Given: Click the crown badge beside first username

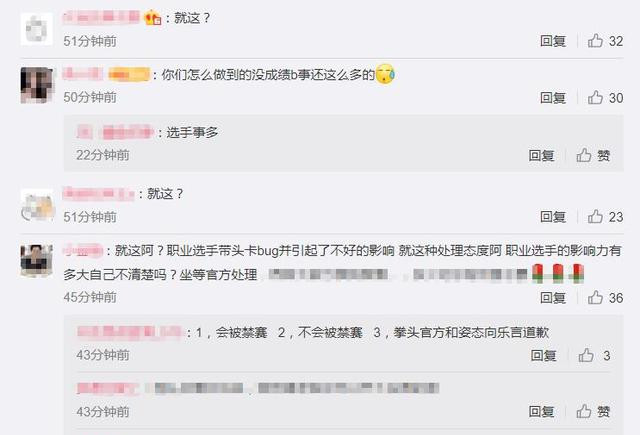Looking at the screenshot, I should 153,18.
